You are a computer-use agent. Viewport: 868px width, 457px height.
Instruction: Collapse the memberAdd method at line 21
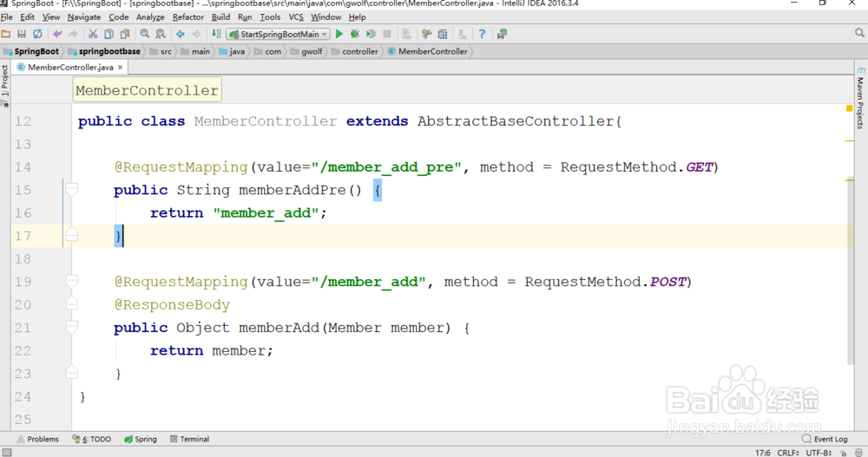pyautogui.click(x=71, y=328)
